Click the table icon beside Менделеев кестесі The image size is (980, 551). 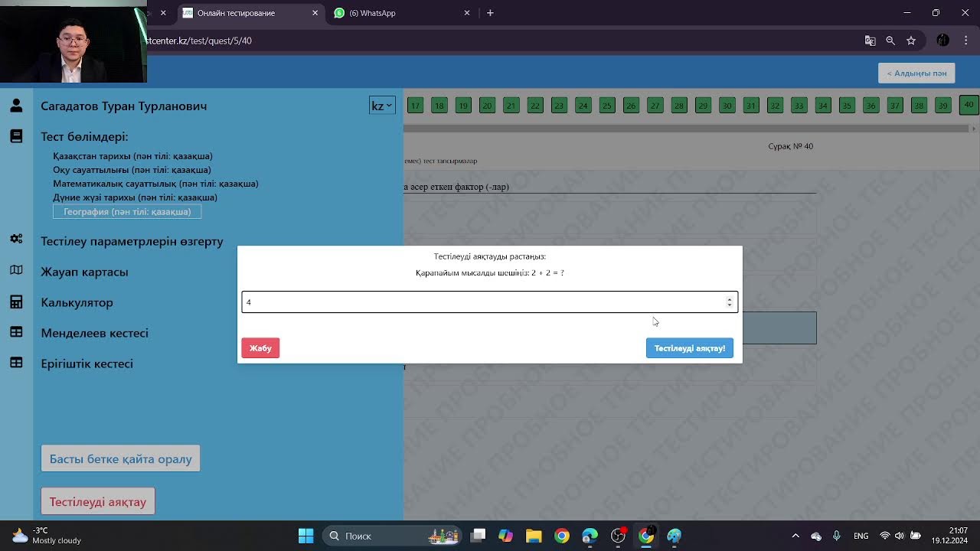pyautogui.click(x=16, y=332)
